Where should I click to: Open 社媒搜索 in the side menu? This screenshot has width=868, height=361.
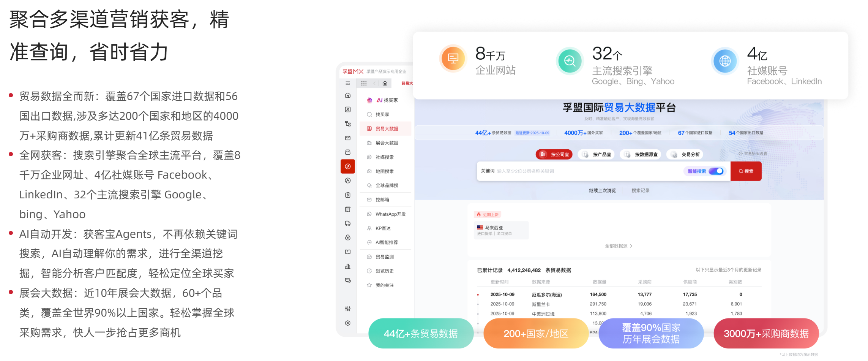[385, 157]
